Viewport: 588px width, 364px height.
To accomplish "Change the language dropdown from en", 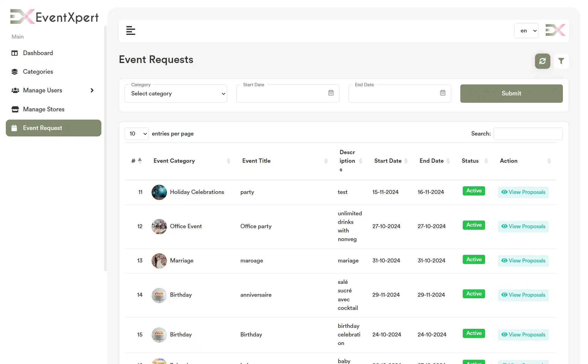I will 526,31.
